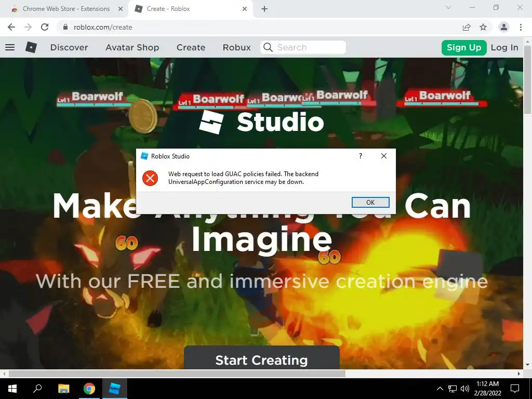Click OK in the error dialog
532x399 pixels.
pyautogui.click(x=370, y=202)
